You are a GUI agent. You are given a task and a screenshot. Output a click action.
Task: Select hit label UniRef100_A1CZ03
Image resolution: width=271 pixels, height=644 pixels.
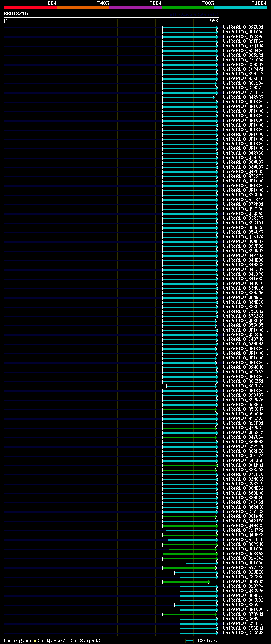pyautogui.click(x=244, y=419)
